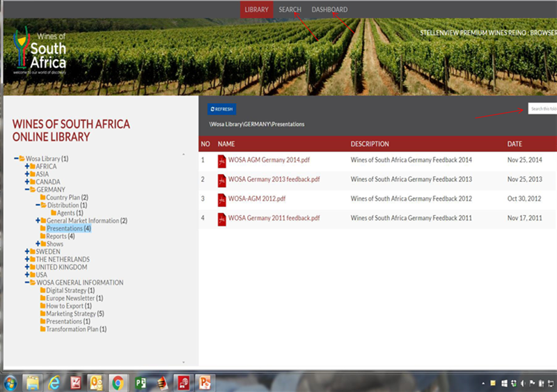Select the Europe Newsletter (1) folder

click(74, 298)
